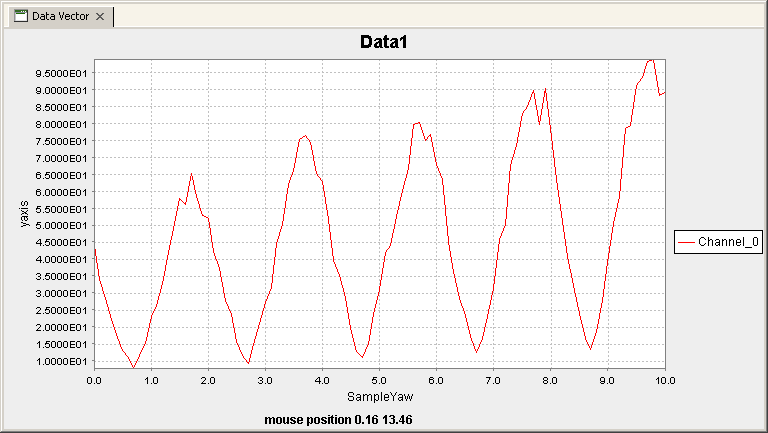Click the Data Vector tab icon
The image size is (768, 433).
pyautogui.click(x=20, y=17)
